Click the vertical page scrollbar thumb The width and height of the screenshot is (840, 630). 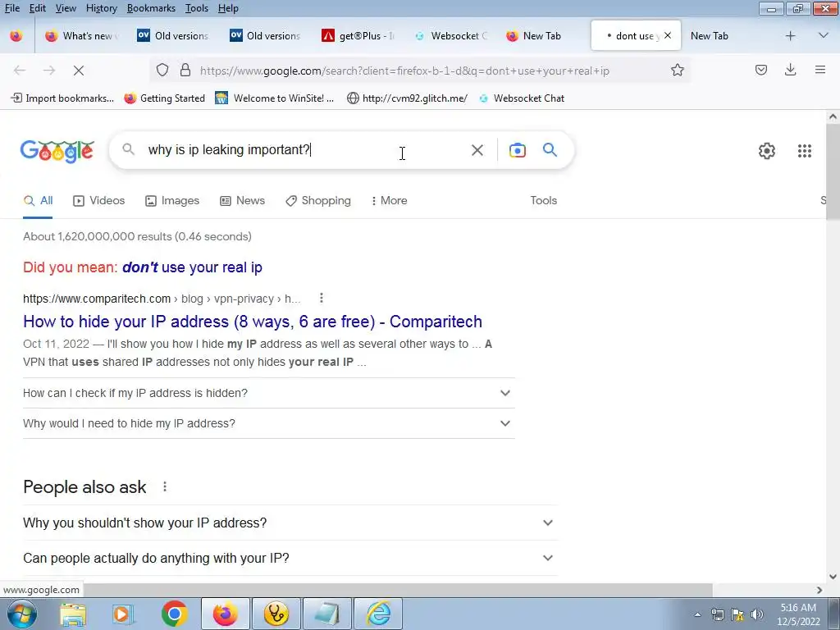[x=833, y=171]
